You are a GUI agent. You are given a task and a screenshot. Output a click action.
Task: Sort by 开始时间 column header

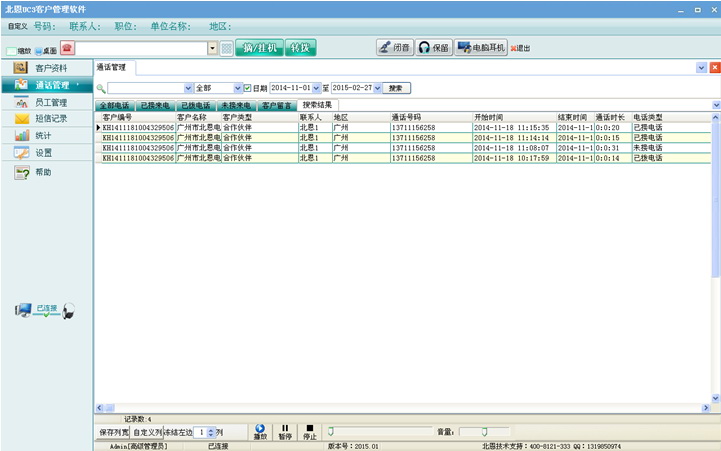514,117
